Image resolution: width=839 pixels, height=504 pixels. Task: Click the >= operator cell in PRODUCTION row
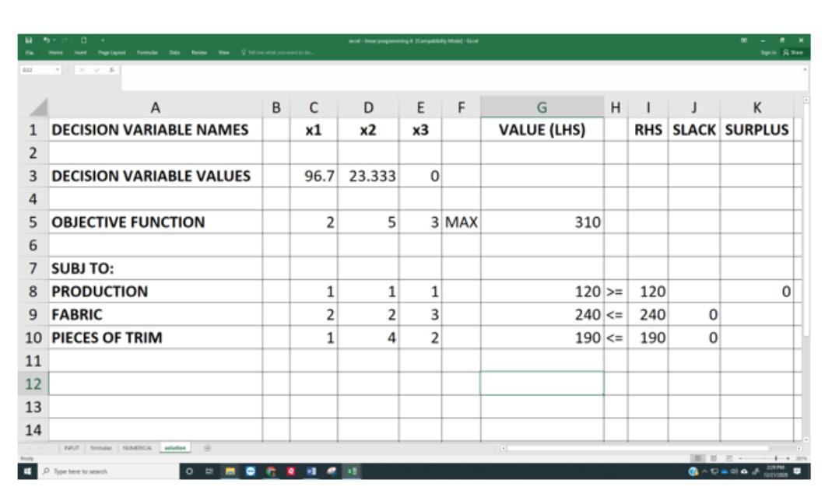[x=616, y=292]
